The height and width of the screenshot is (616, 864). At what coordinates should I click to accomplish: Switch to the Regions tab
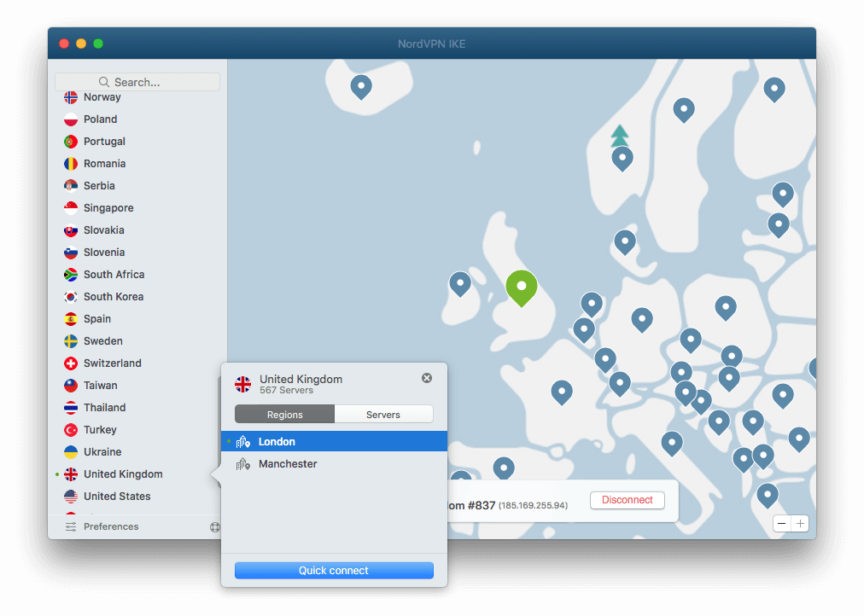click(x=285, y=415)
